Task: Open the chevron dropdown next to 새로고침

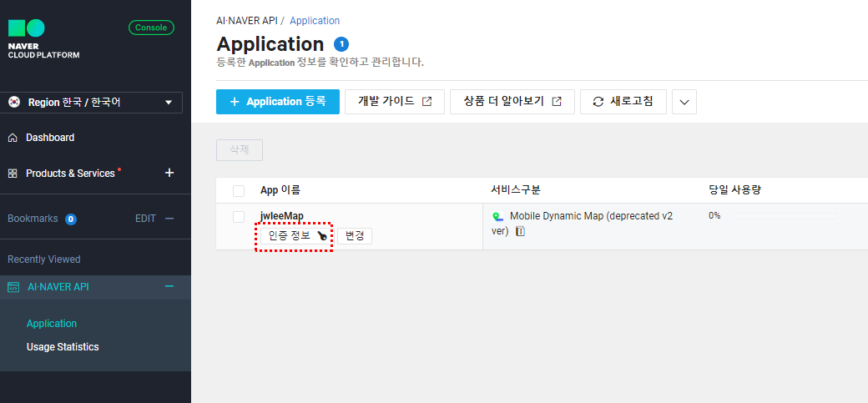Action: (684, 102)
